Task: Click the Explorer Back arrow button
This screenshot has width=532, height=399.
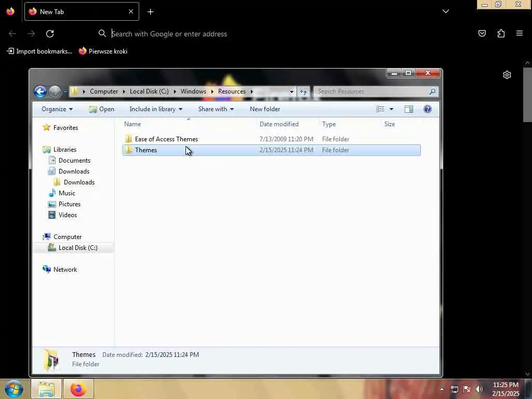Action: coord(40,91)
